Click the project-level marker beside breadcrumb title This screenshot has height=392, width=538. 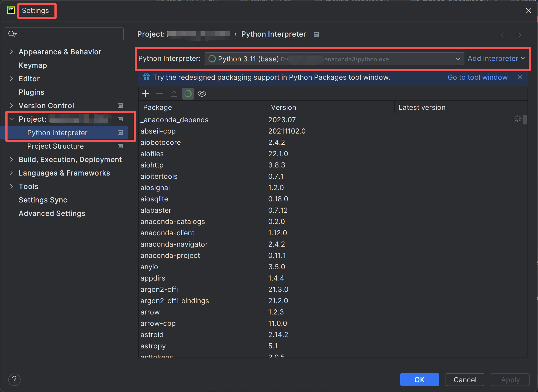[x=317, y=34]
